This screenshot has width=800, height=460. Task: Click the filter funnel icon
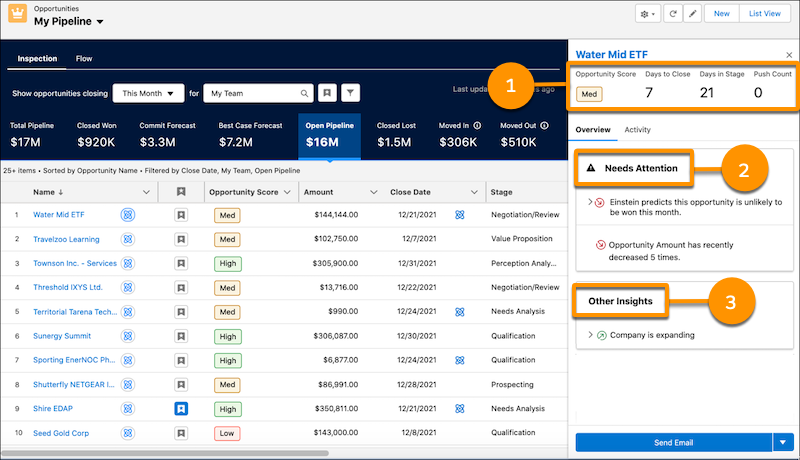350,93
